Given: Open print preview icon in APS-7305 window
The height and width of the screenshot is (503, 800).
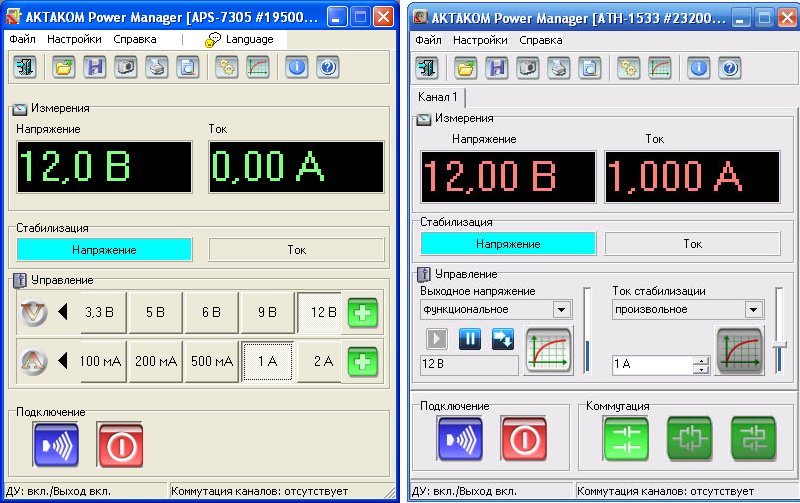Looking at the screenshot, I should [x=188, y=67].
